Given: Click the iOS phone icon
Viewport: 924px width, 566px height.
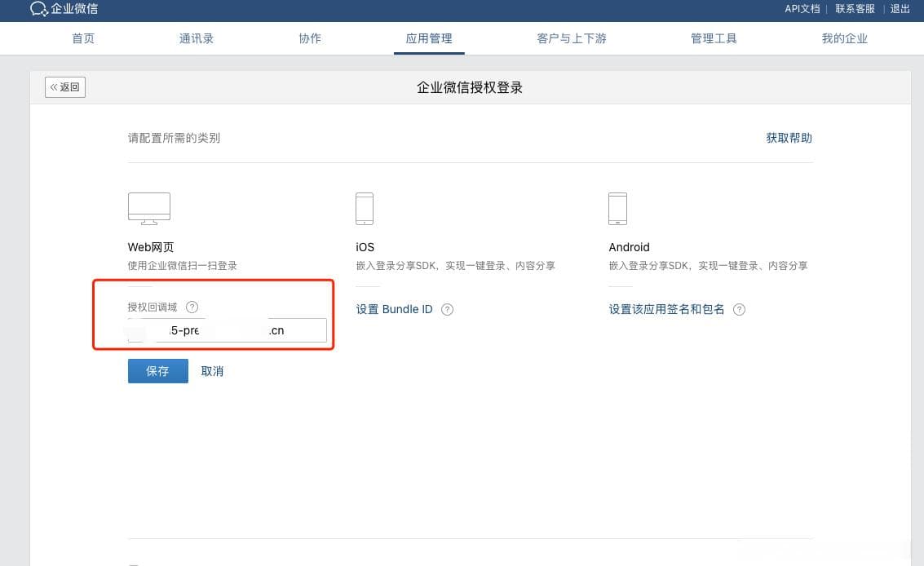Looking at the screenshot, I should pos(365,209).
